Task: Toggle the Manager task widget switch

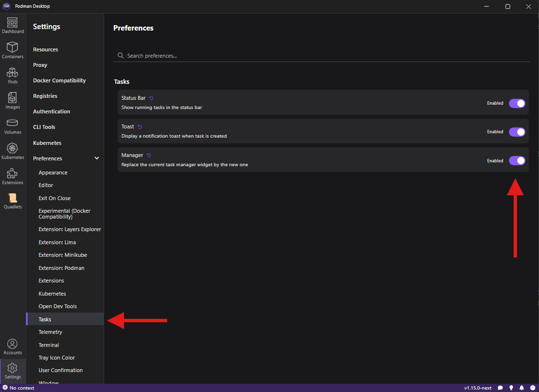Action: pos(517,161)
